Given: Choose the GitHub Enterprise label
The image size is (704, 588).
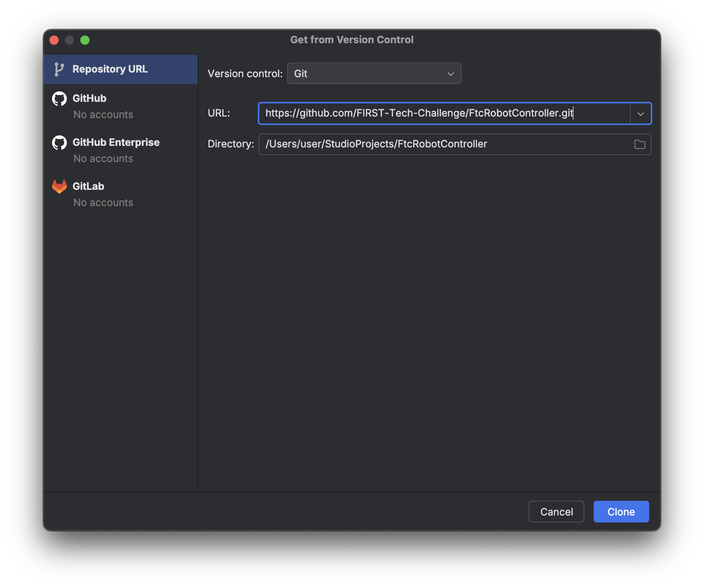Looking at the screenshot, I should (x=116, y=142).
